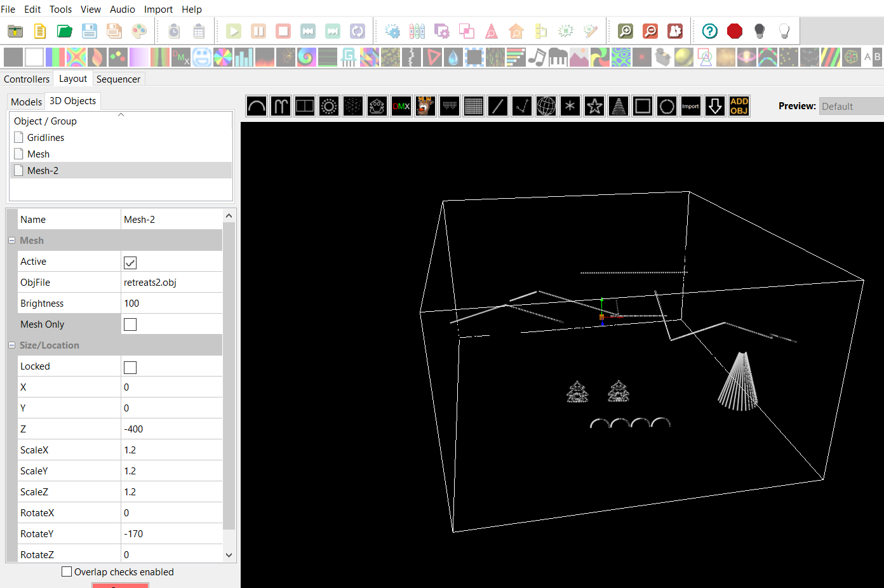
Task: Click the Save floppy disk icon
Action: coord(90,30)
